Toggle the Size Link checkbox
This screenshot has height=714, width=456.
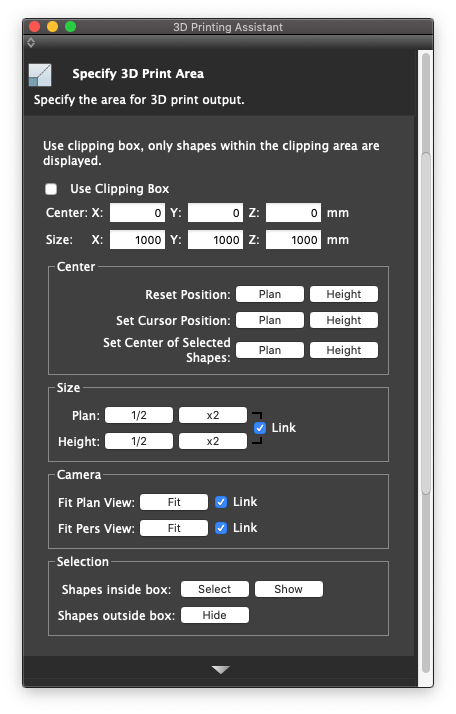tap(260, 428)
